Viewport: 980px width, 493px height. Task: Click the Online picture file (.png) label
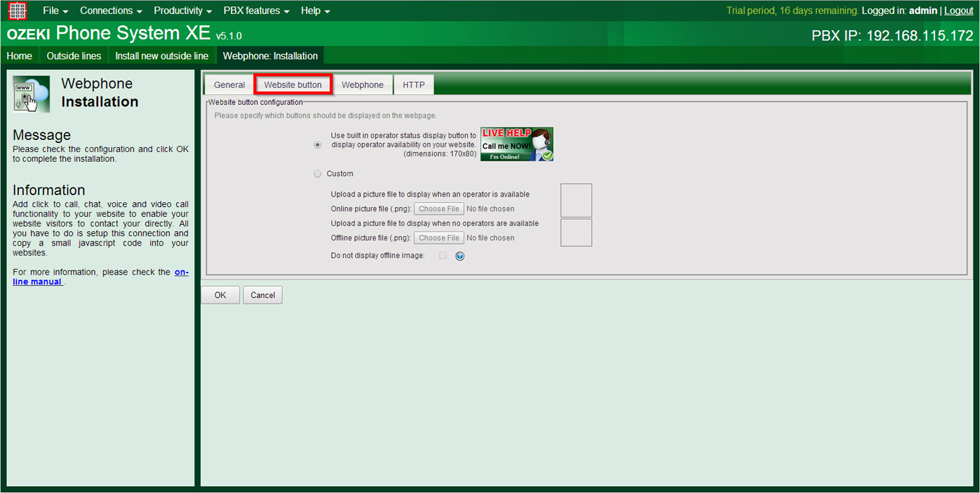(x=370, y=209)
